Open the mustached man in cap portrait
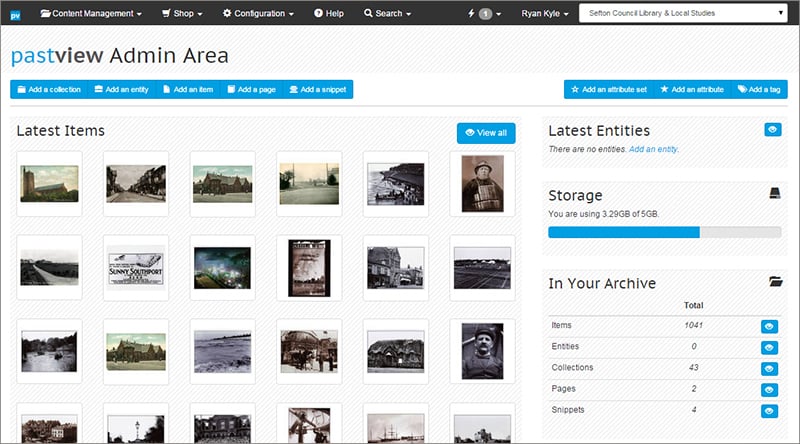This screenshot has width=800, height=444. tap(483, 351)
